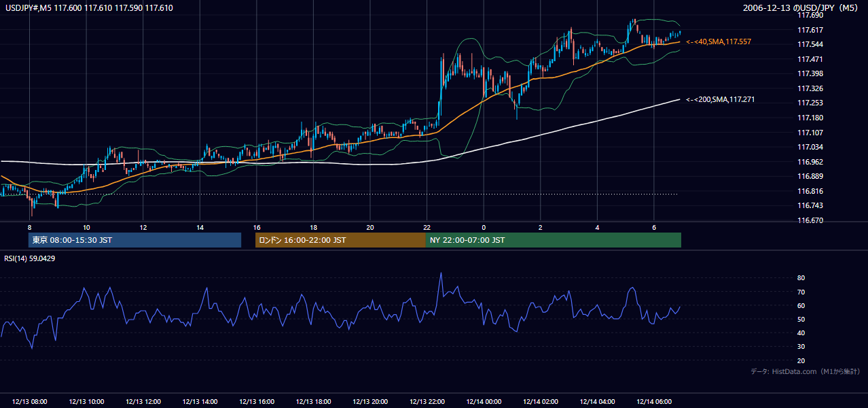Click price axis value 116.743
The image size is (868, 408).
click(x=810, y=205)
